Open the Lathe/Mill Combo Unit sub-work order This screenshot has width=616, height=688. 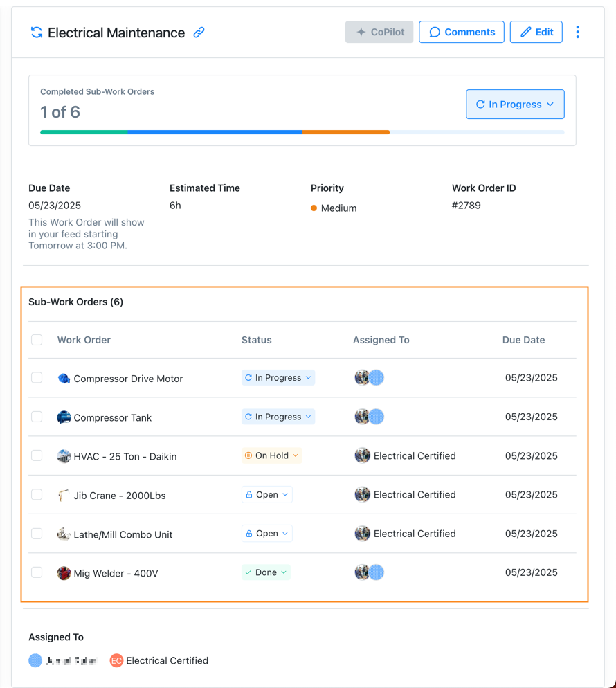click(123, 534)
